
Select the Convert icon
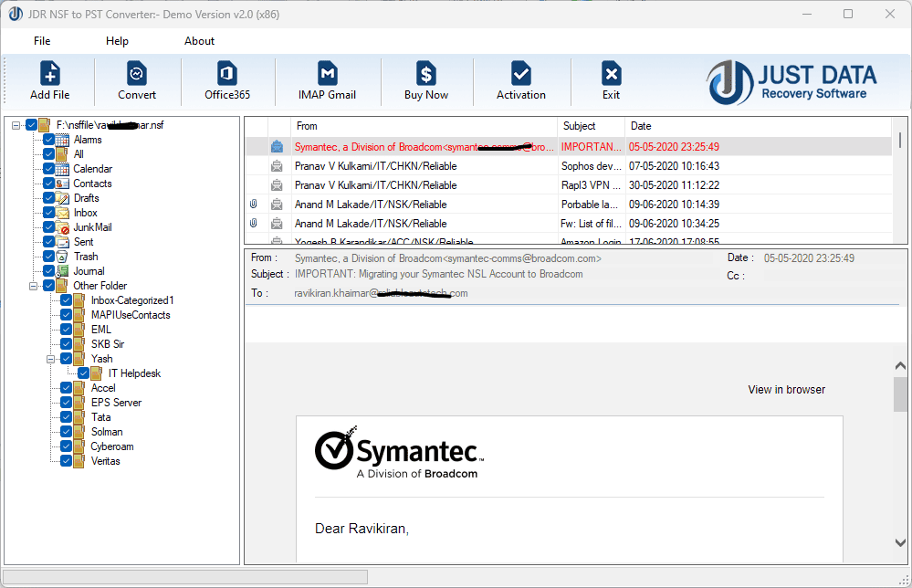click(137, 80)
